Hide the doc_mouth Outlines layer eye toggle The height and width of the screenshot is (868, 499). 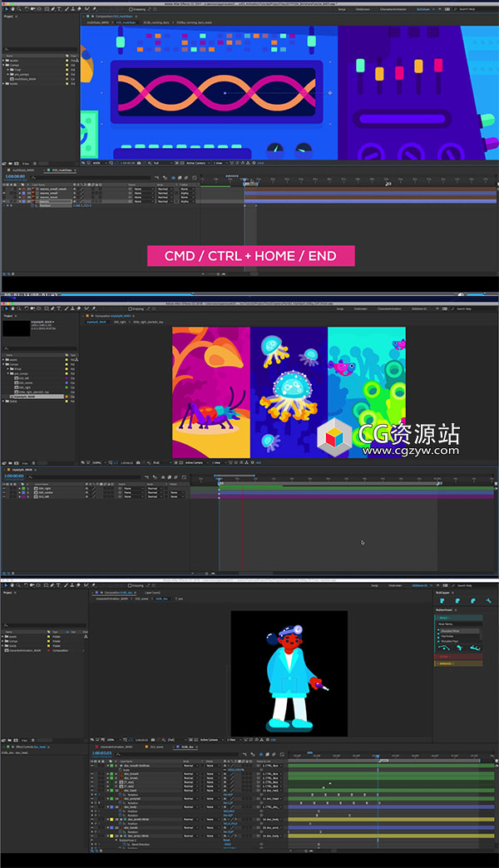[x=92, y=766]
